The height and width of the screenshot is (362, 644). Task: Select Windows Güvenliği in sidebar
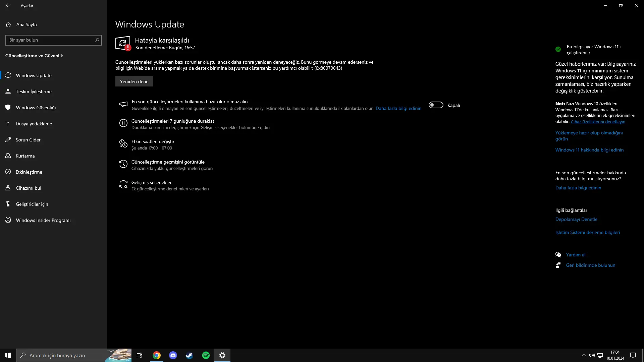54,107
